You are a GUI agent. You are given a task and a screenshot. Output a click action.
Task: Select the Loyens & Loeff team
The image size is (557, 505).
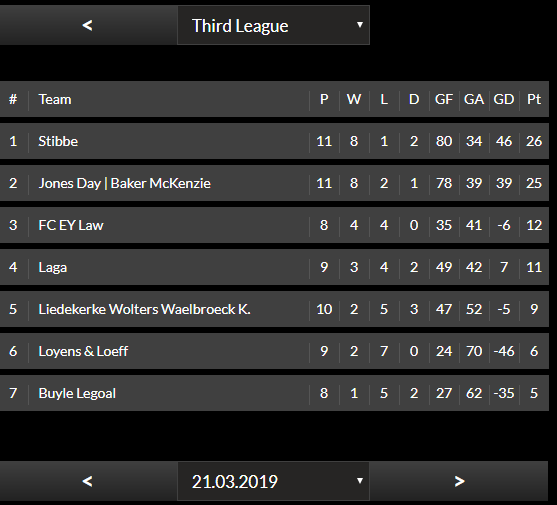[83, 351]
